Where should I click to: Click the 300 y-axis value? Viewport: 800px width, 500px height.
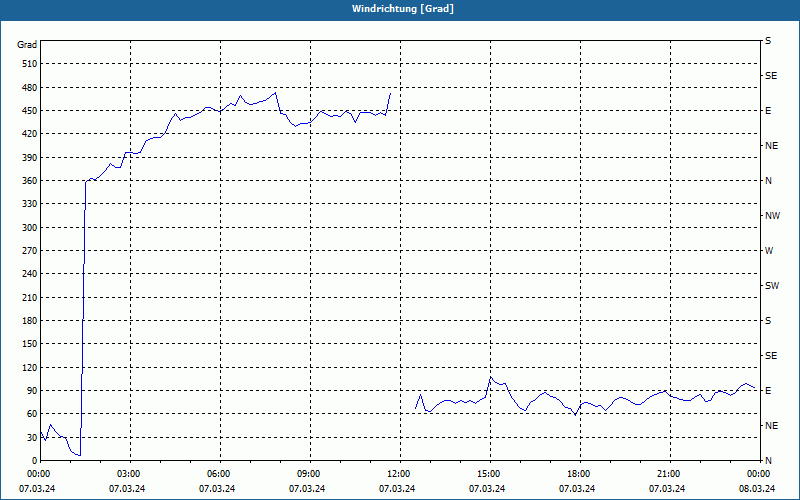pos(30,228)
